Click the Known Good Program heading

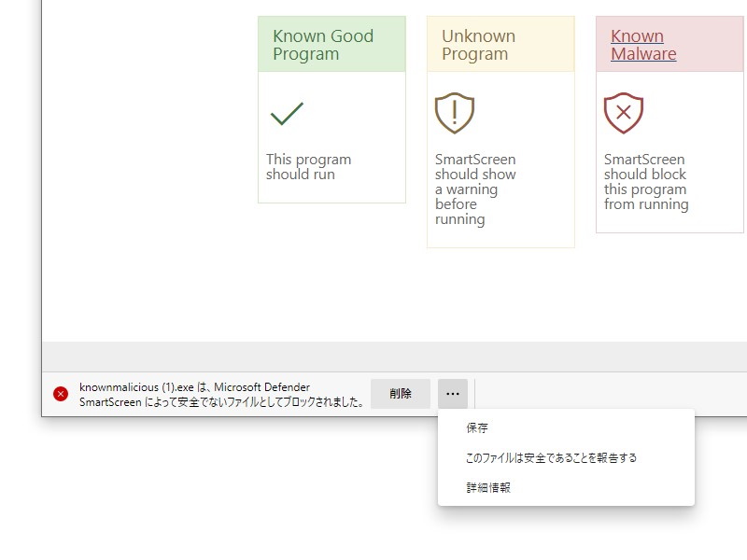click(323, 45)
